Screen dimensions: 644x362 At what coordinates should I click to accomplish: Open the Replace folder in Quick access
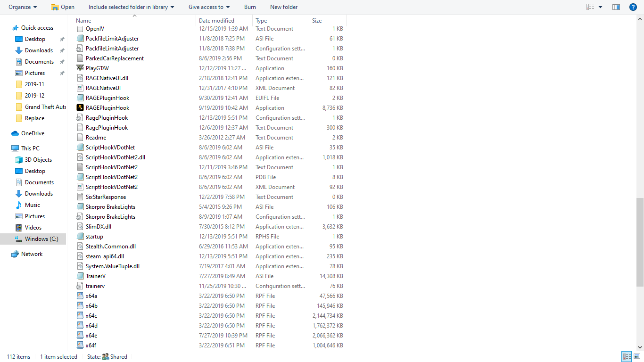coord(34,118)
